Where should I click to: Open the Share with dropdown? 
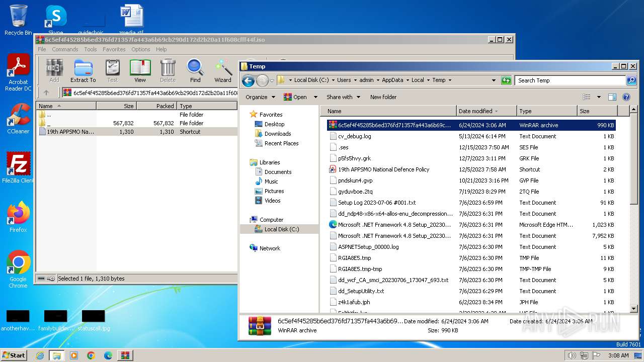coord(344,97)
